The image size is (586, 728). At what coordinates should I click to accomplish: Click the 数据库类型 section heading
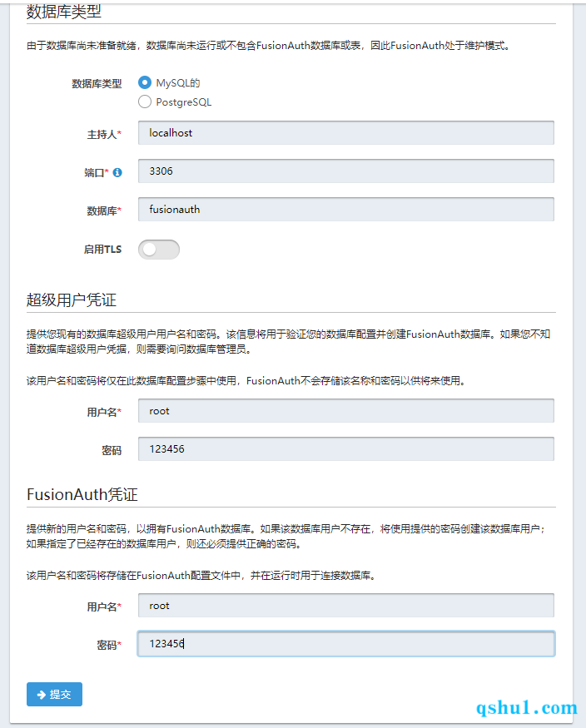[63, 11]
